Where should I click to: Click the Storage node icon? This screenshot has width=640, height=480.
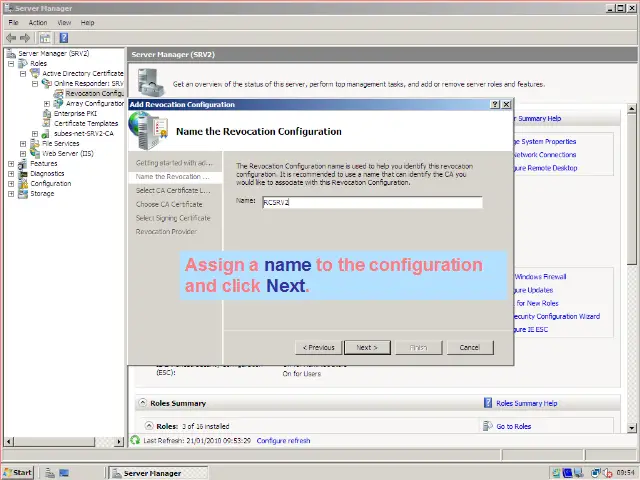23,193
